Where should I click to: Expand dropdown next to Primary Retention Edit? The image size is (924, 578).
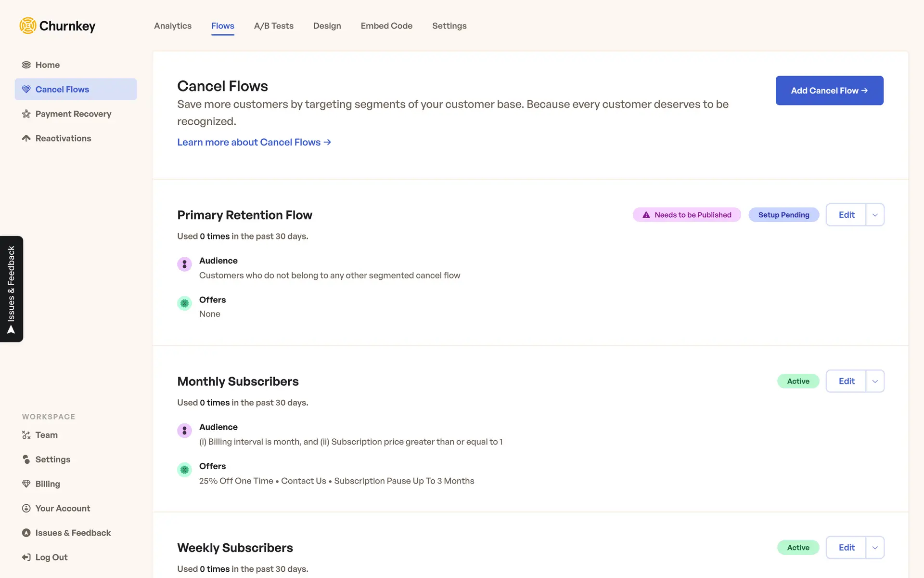tap(875, 215)
